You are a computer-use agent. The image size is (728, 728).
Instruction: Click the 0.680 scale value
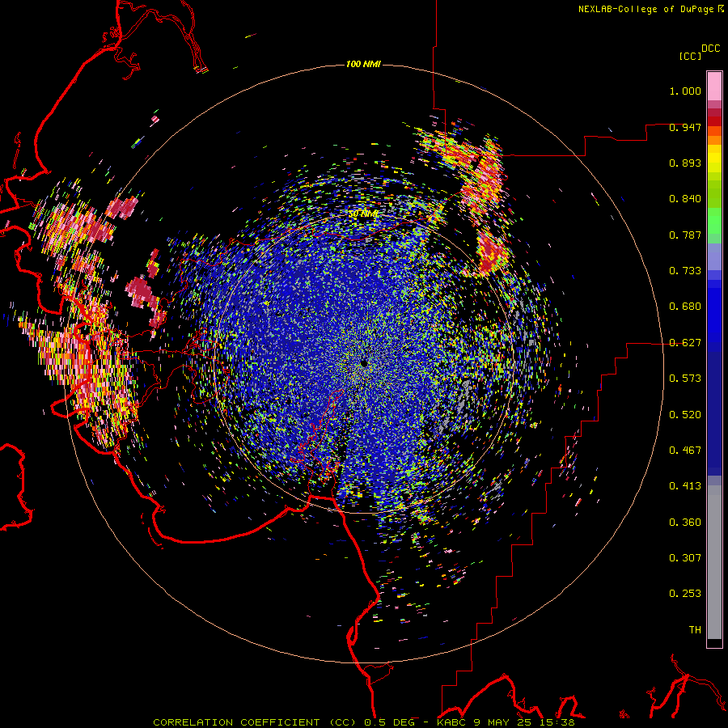pyautogui.click(x=685, y=307)
